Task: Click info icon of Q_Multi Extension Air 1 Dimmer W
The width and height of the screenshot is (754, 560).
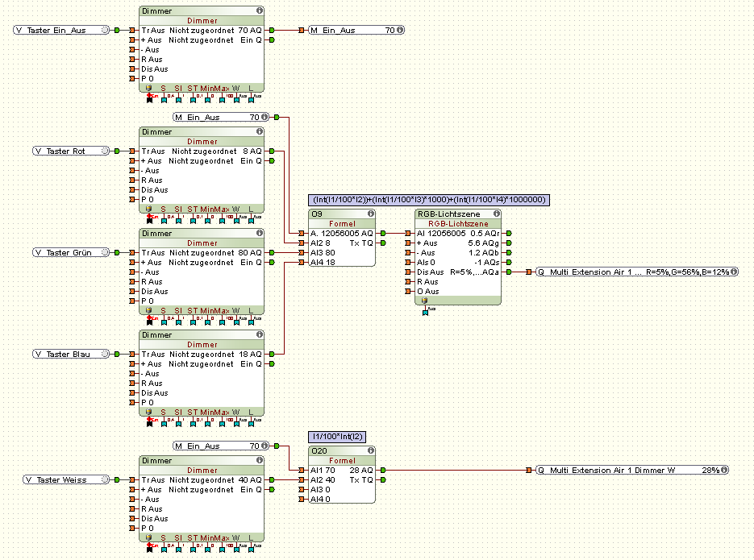Action: 725,470
